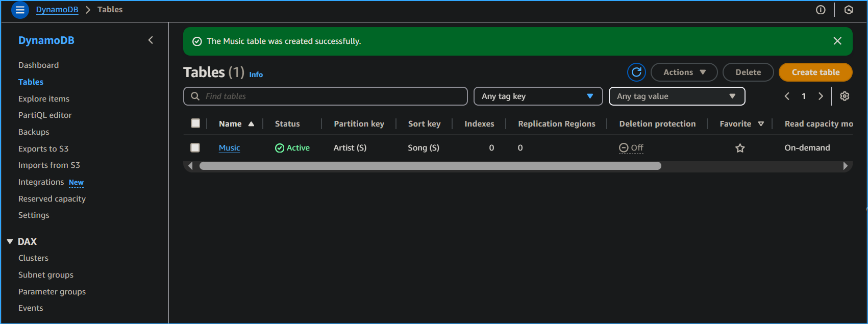Open DAX Parameter groups page
This screenshot has width=868, height=324.
tap(52, 292)
